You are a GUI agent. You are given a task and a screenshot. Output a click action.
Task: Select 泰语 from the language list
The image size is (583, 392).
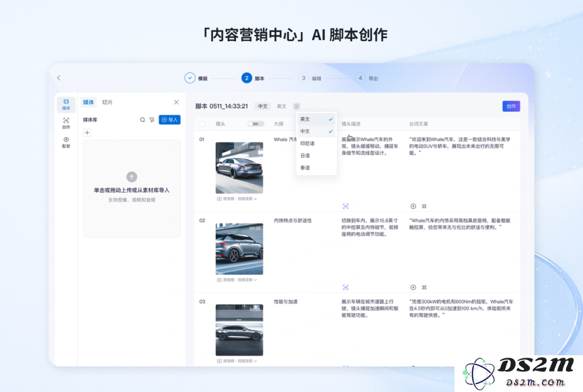point(316,168)
